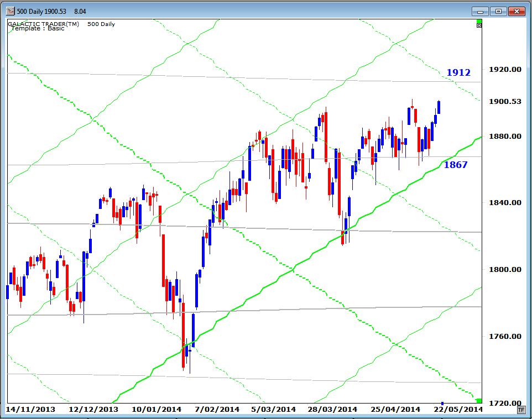Click the 1920.00 price axis label
Viewport: 532px width, 419px height.
[x=505, y=70]
